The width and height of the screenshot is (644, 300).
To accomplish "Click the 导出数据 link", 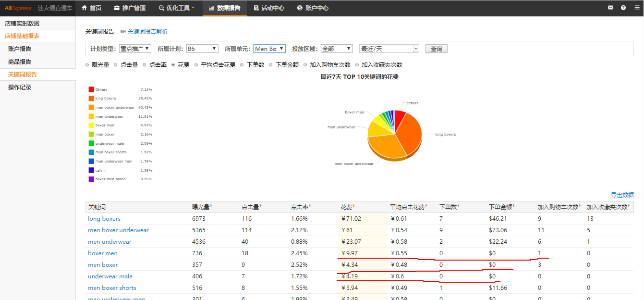I will tap(622, 195).
